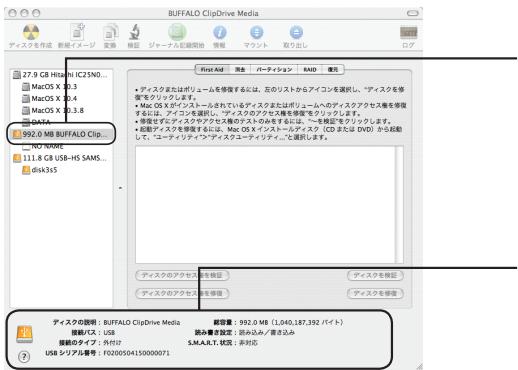Screen dimensions: 518x370
Task: Click the ディスクを修復 repair disk button
Action: 375,293
